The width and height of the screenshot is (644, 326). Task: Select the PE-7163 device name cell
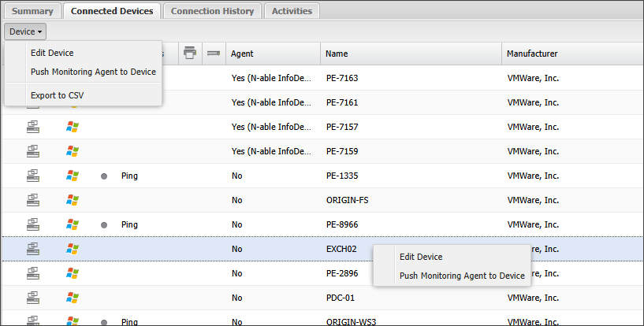point(342,79)
